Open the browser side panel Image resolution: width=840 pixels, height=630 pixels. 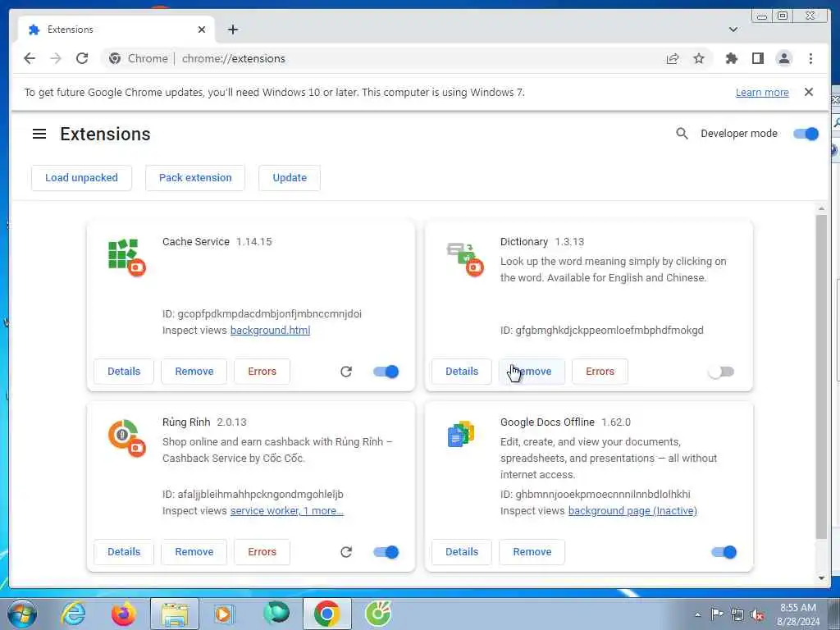[757, 58]
